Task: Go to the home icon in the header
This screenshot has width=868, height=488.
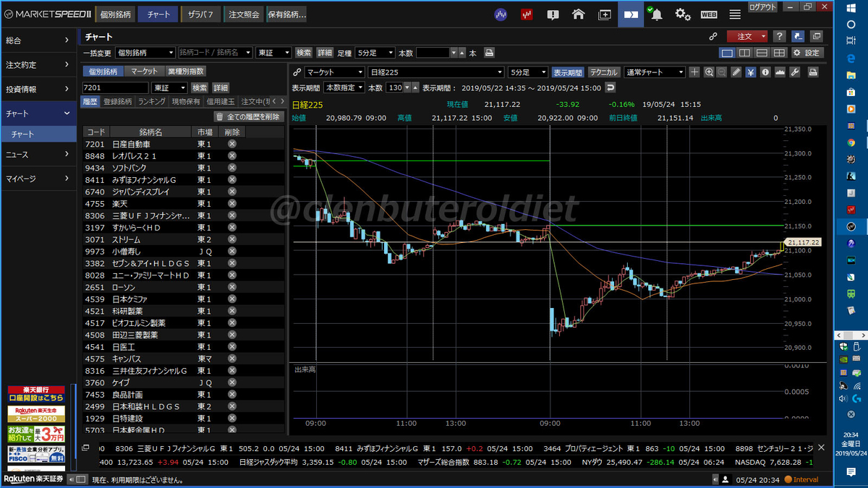Action: (x=578, y=14)
